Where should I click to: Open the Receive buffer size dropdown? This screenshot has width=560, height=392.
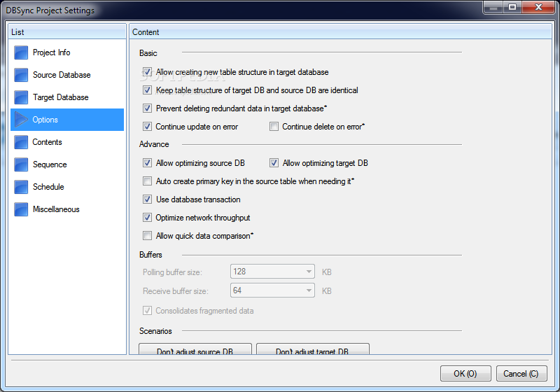(x=272, y=290)
